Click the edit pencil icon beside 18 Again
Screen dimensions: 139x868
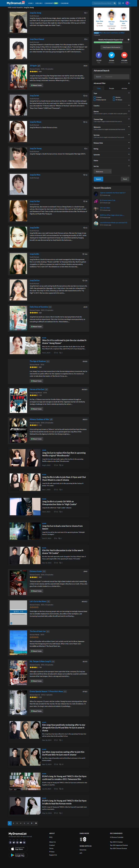[x=39, y=66]
